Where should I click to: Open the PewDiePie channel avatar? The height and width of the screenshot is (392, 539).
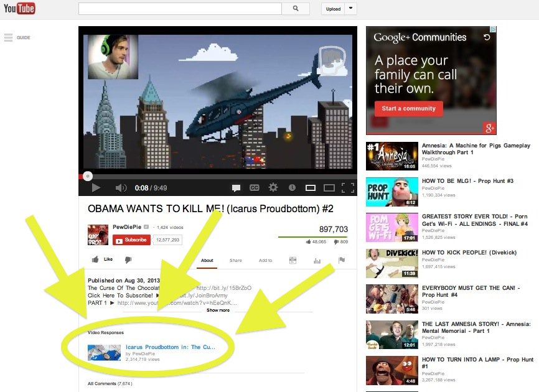[98, 235]
